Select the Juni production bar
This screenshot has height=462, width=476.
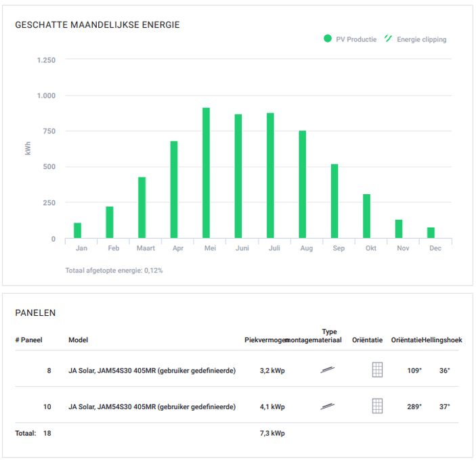click(x=238, y=177)
